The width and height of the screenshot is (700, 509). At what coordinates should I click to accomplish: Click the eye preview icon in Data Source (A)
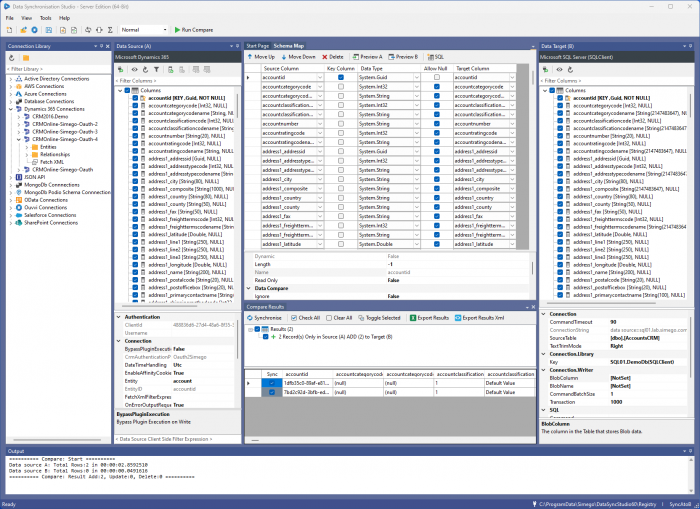tap(134, 70)
